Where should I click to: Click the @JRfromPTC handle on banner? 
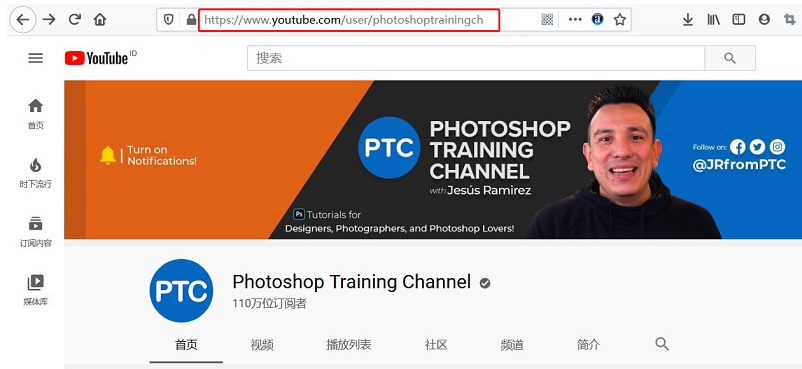tap(739, 165)
